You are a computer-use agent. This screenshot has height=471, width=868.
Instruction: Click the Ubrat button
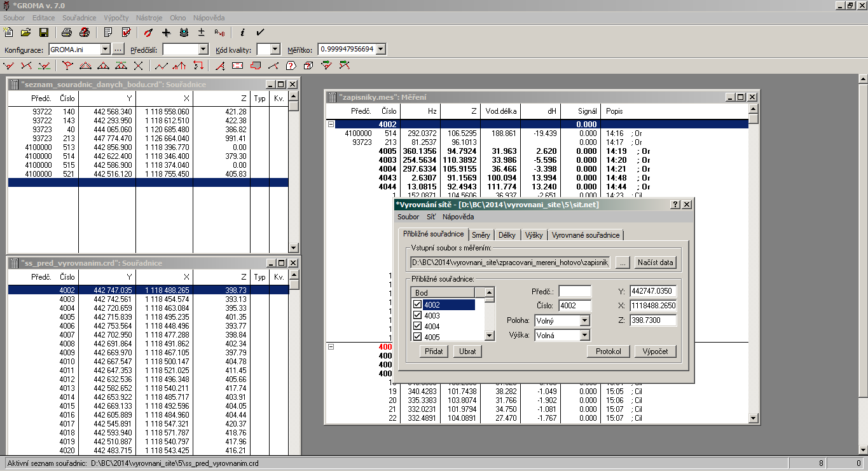click(x=467, y=352)
